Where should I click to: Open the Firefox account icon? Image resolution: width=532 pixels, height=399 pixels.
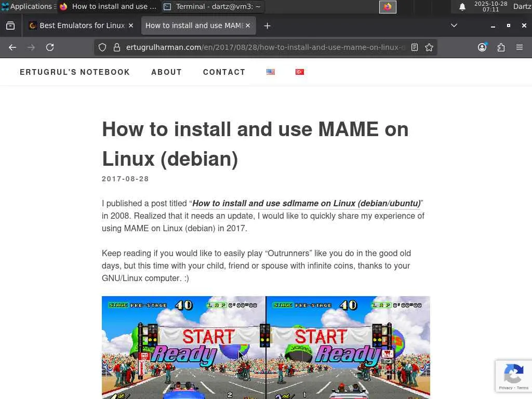pos(482,47)
